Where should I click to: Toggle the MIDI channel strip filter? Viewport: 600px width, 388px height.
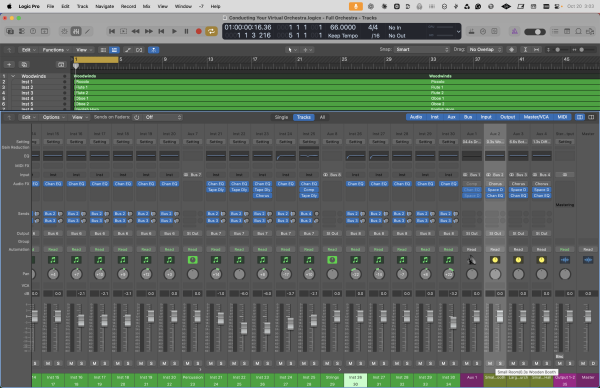562,117
